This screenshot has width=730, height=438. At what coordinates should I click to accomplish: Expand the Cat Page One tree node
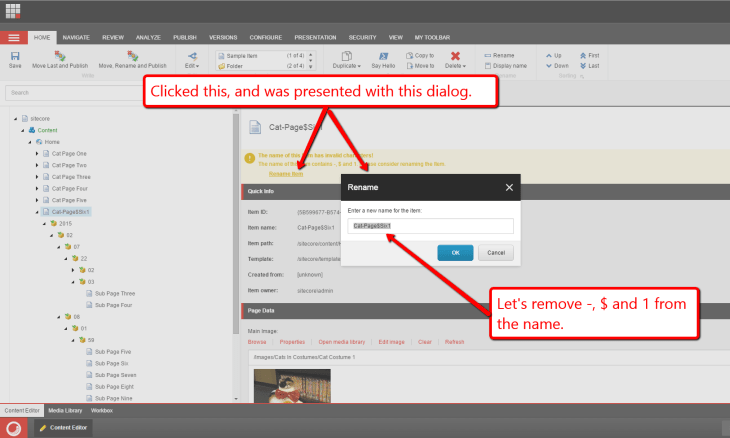36,153
